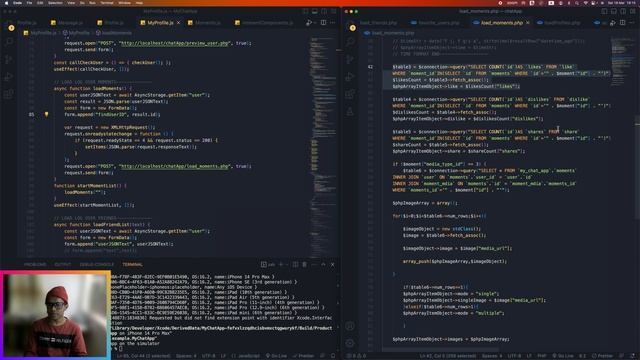Click JavaScript language mode in status bar
This screenshot has width=640, height=360.
(245, 356)
